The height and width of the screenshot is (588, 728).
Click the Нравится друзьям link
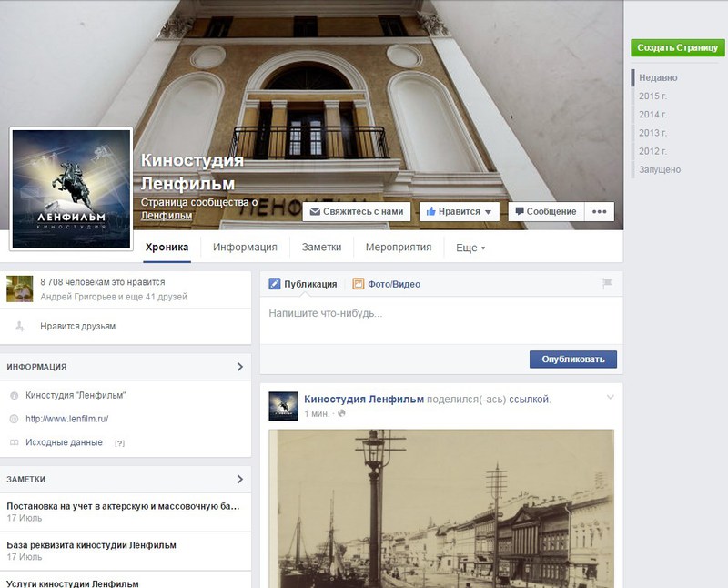coord(78,326)
